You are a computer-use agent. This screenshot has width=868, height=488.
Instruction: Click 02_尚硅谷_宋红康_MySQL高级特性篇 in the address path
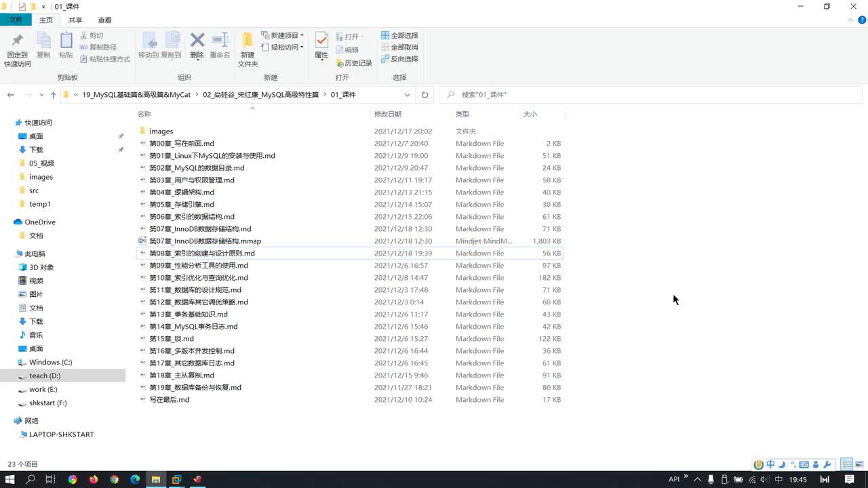260,95
